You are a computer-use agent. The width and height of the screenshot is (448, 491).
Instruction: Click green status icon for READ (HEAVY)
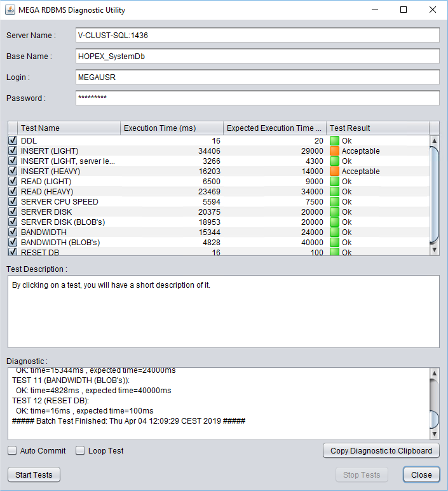[x=334, y=192]
